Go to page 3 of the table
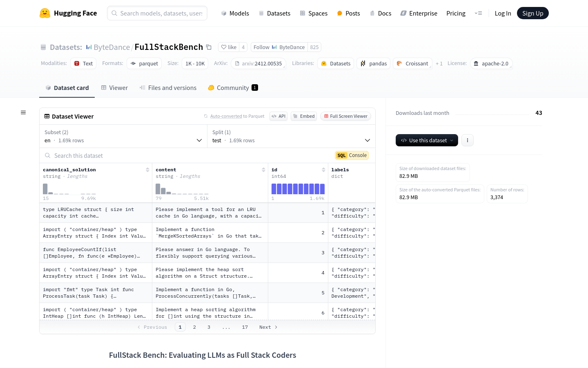Image resolution: width=588 pixels, height=368 pixels. [209, 327]
